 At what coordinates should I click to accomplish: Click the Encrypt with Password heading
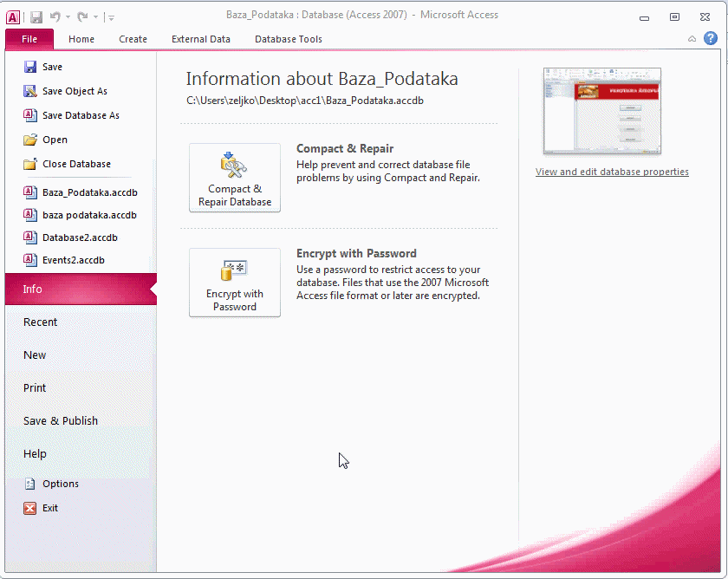point(356,253)
